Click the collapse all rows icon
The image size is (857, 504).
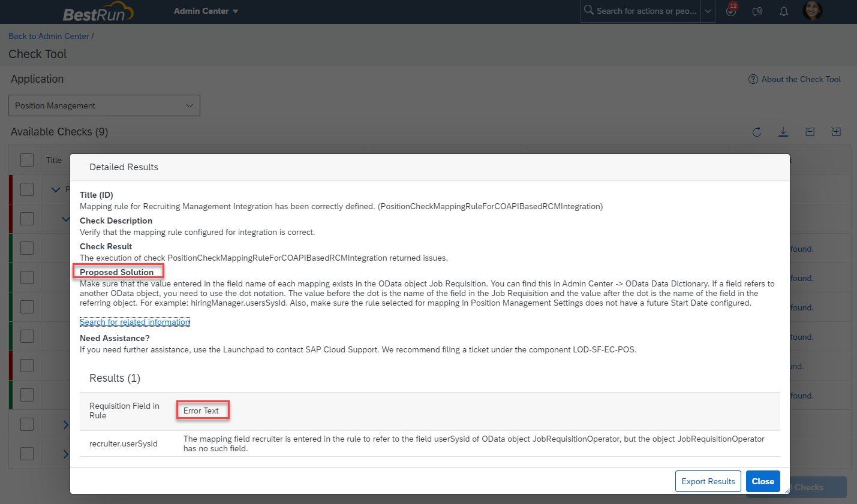pyautogui.click(x=810, y=132)
